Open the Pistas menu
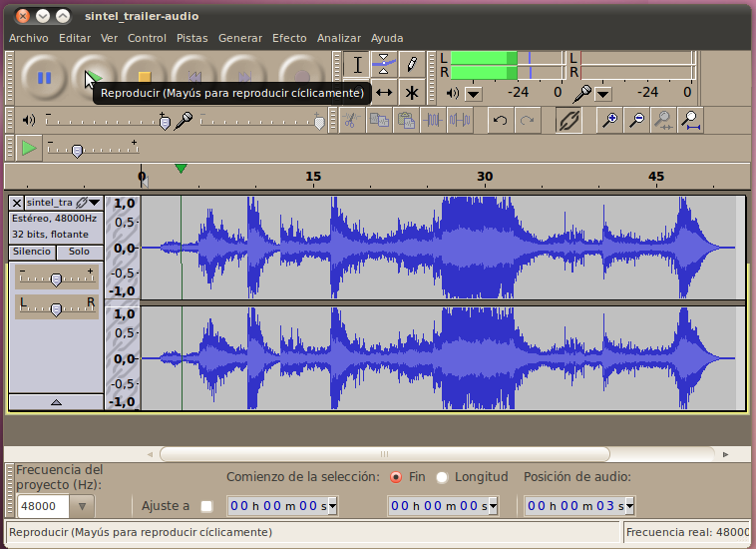 point(191,38)
